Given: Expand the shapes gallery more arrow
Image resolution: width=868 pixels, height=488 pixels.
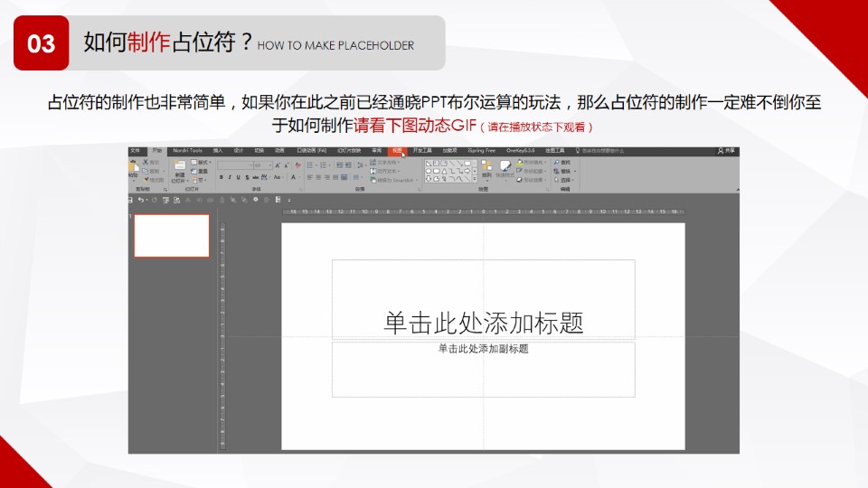Looking at the screenshot, I should (x=476, y=179).
